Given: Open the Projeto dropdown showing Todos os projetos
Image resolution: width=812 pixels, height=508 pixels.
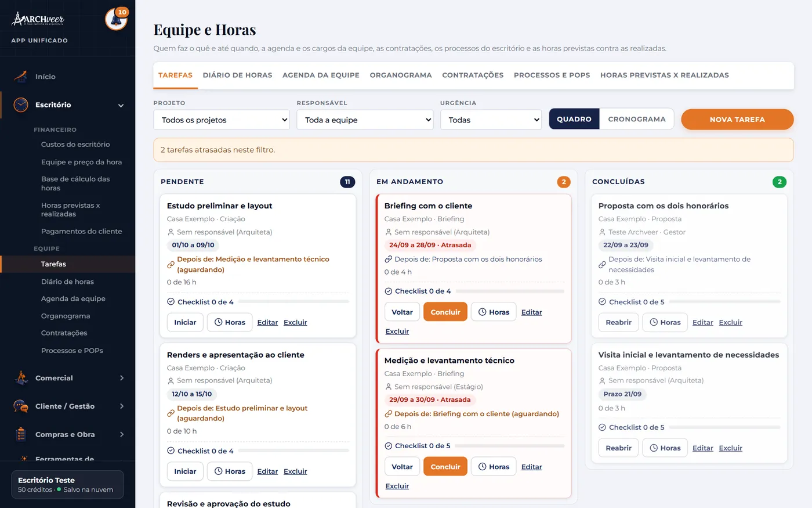Looking at the screenshot, I should (x=222, y=120).
